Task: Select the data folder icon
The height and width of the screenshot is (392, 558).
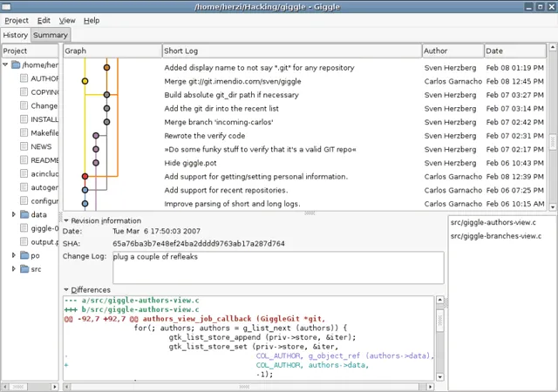Action: [24, 214]
